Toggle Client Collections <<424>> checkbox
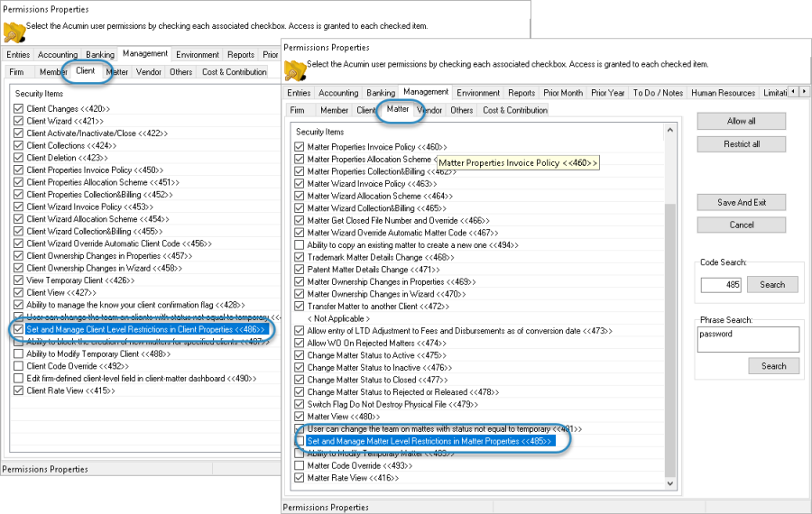This screenshot has width=812, height=514. coord(18,145)
